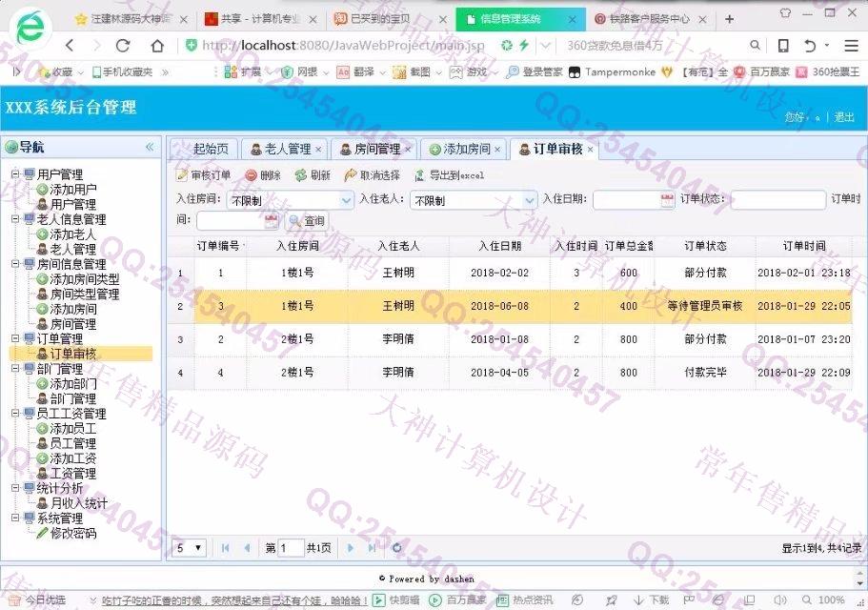Collapse the 部门管理 tree node

coord(15,368)
